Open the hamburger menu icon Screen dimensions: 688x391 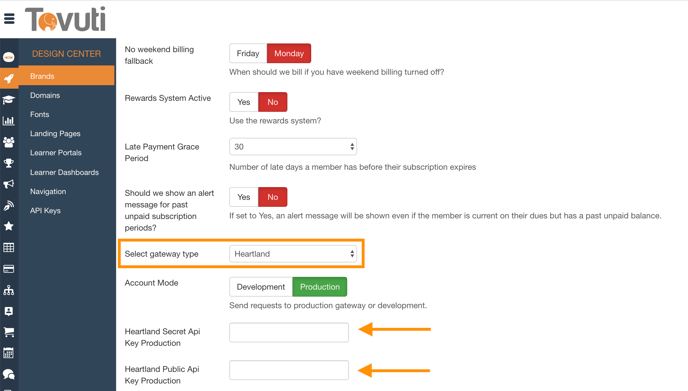[9, 19]
